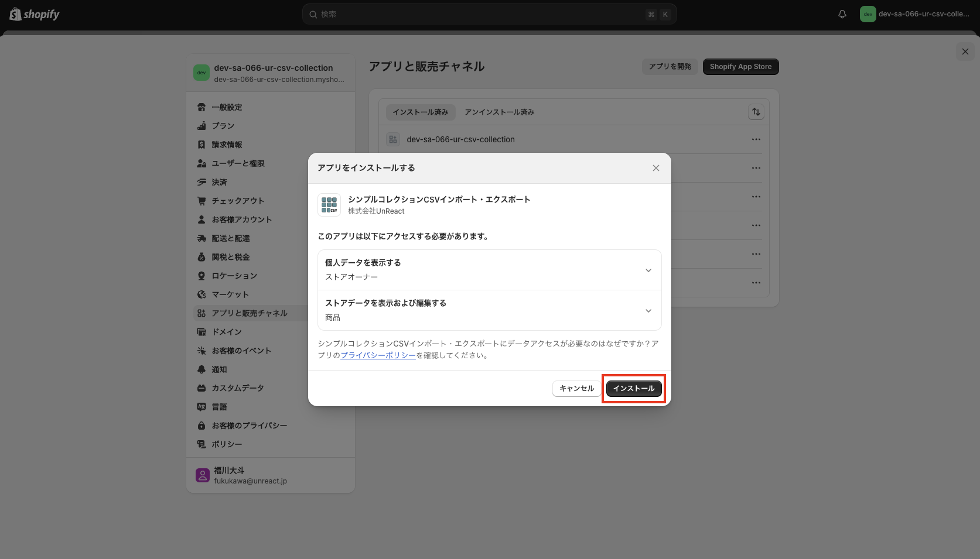Image resolution: width=980 pixels, height=559 pixels.
Task: Click the 関税と税金 icon
Action: pos(202,257)
